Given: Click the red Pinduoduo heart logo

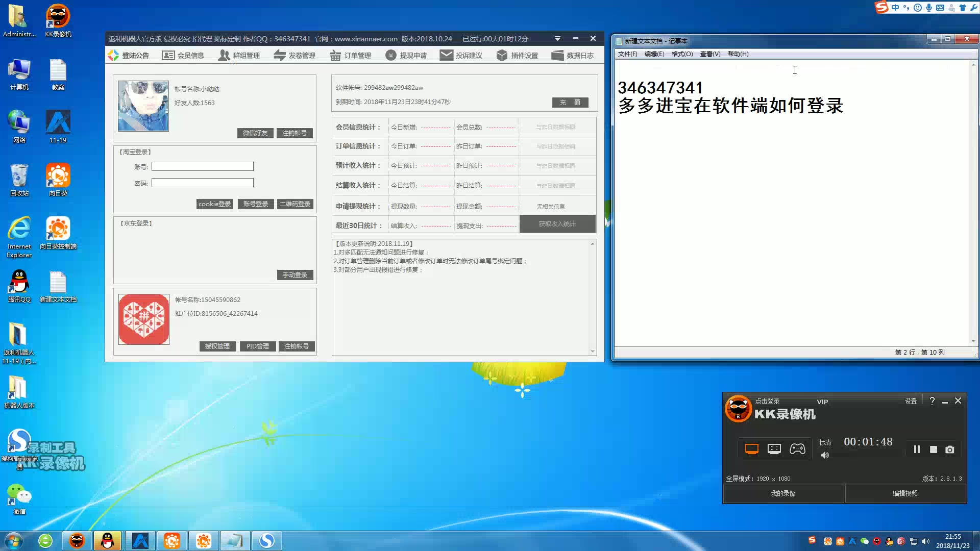Looking at the screenshot, I should [x=144, y=319].
